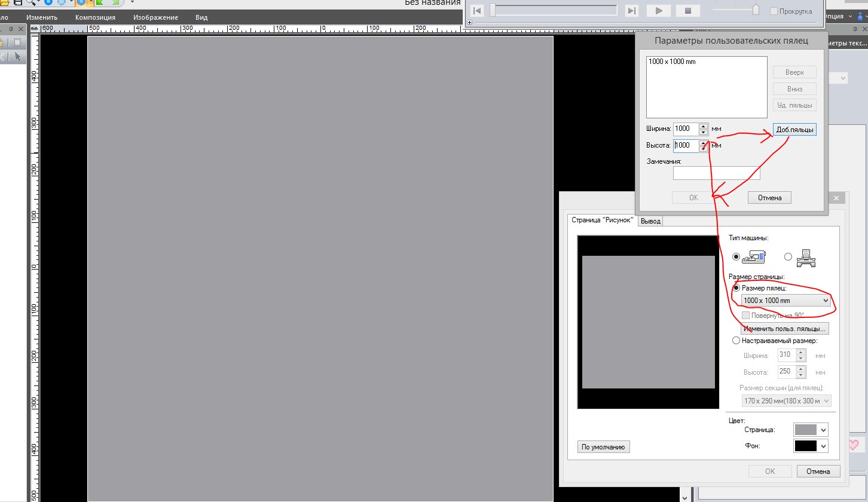The height and width of the screenshot is (502, 868).
Task: Click the page preview thumbnail in dialog
Action: point(648,322)
